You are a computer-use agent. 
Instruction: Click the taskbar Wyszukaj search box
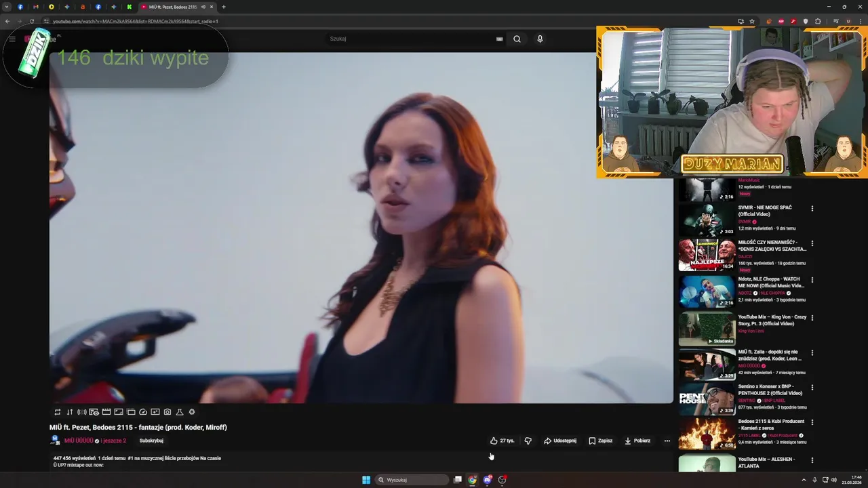point(412,480)
